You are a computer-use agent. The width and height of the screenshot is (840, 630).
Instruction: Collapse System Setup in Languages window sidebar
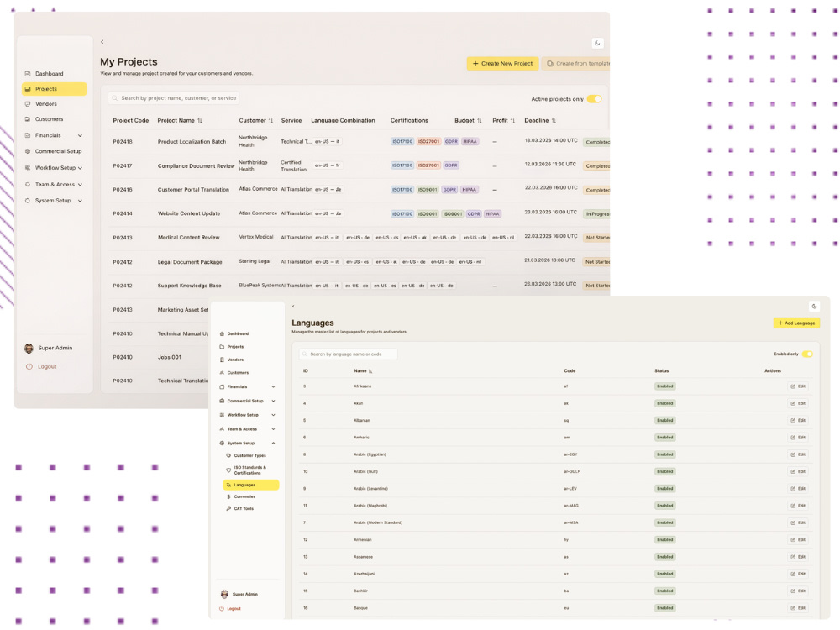tap(273, 443)
